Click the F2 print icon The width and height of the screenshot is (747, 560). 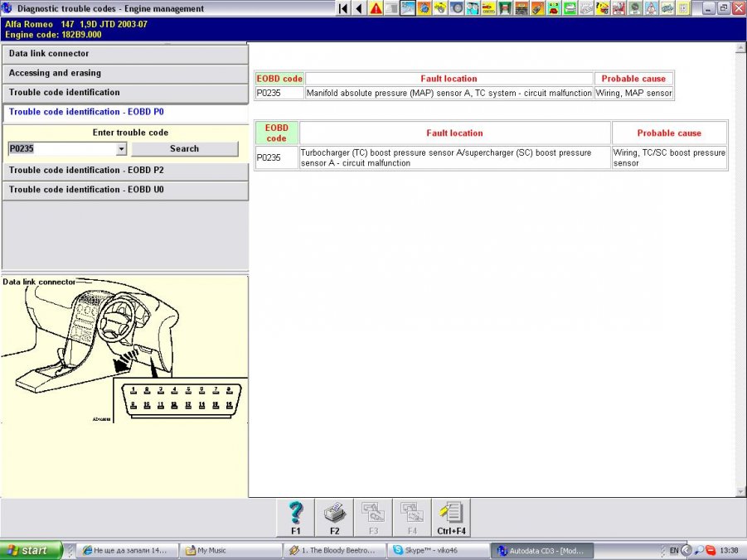pyautogui.click(x=334, y=515)
